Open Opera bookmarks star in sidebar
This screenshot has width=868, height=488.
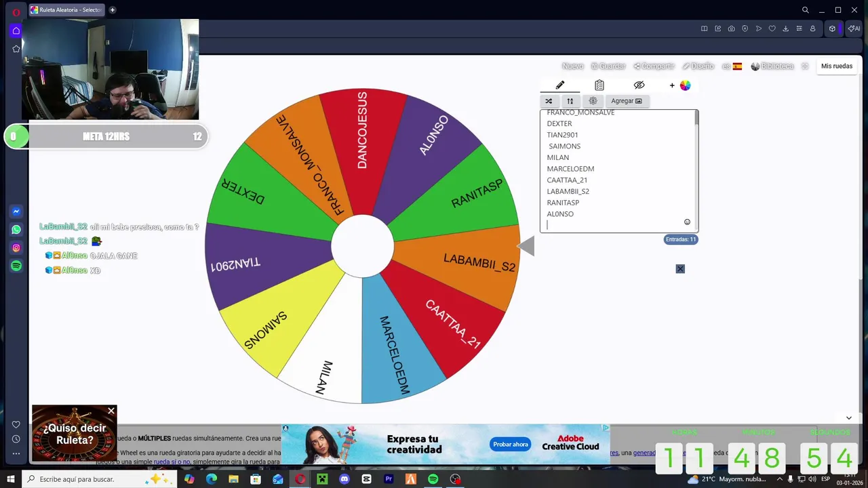pos(16,49)
